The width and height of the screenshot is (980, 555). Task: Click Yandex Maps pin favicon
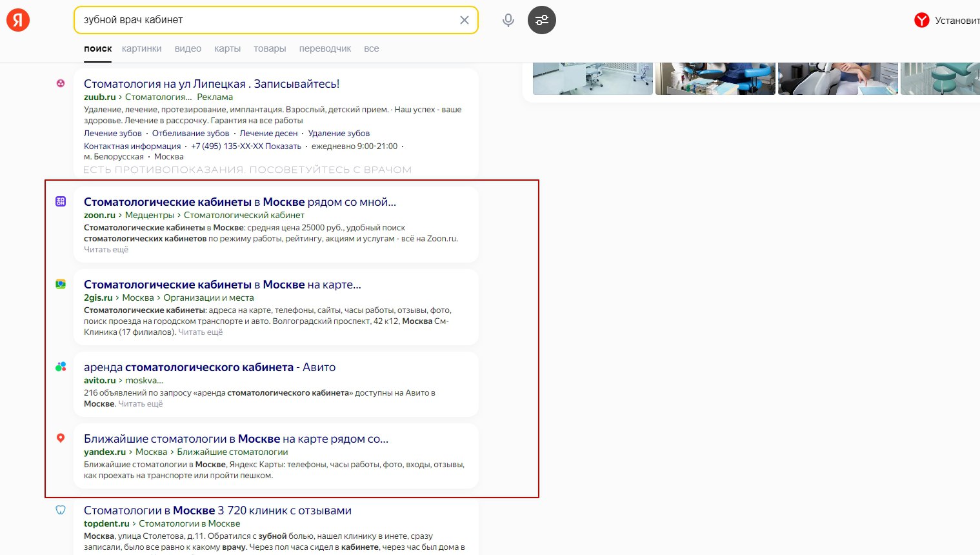pyautogui.click(x=61, y=438)
